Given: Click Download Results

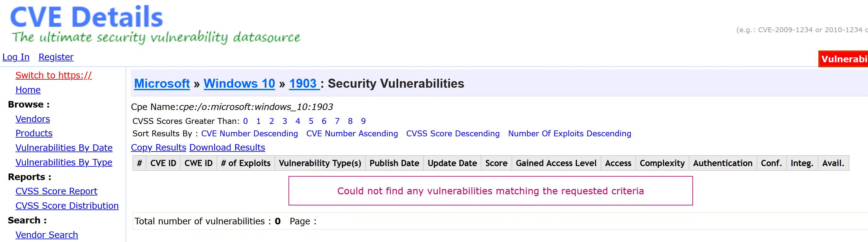Looking at the screenshot, I should coord(227,147).
